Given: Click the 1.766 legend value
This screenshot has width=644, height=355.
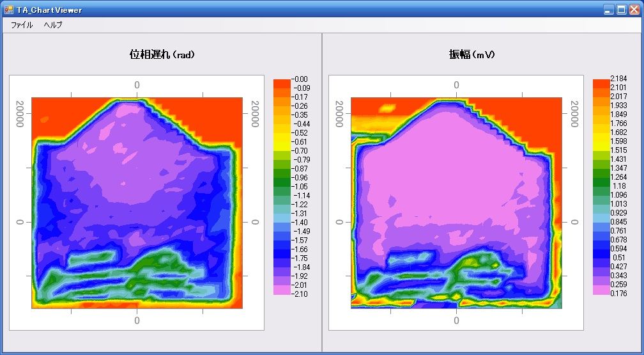Looking at the screenshot, I should coord(618,123).
